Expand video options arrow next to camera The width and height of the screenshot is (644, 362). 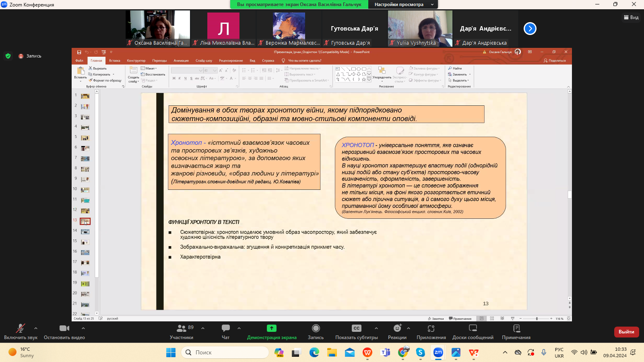click(x=83, y=328)
